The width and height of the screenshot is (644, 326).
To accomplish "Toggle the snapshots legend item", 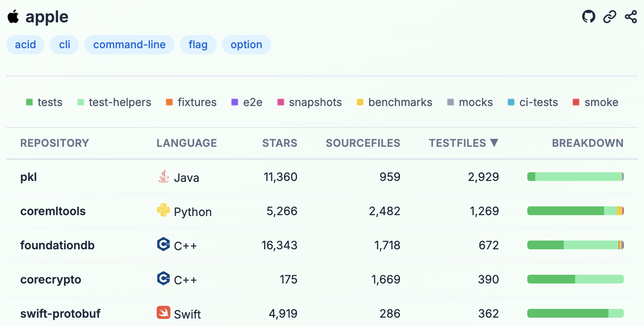I will click(309, 103).
